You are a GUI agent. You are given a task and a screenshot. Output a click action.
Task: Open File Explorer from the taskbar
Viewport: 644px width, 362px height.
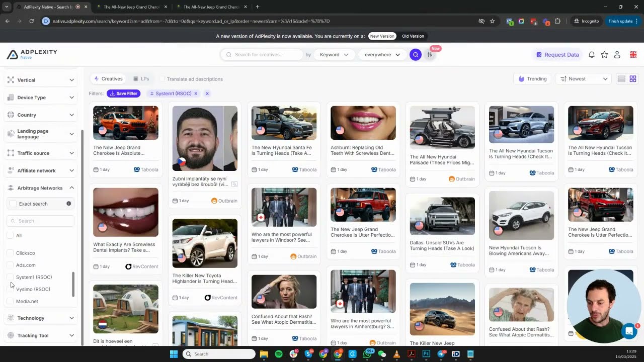264,354
